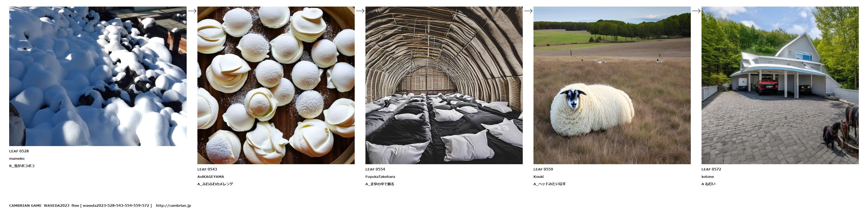Select author name Kouki
The width and height of the screenshot is (868, 212).
tap(538, 177)
